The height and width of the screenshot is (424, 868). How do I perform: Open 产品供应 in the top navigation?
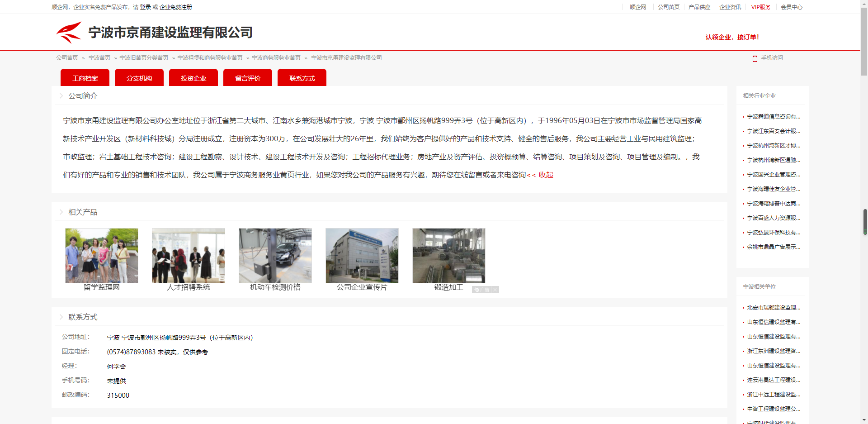[x=699, y=7]
